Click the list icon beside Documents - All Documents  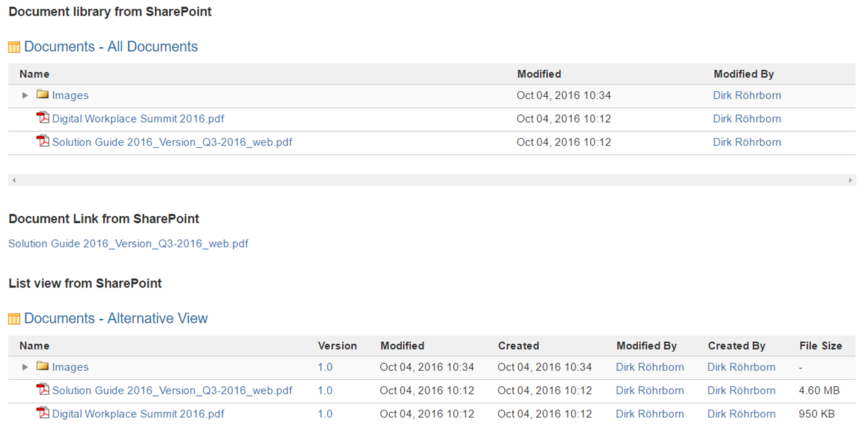(14, 47)
